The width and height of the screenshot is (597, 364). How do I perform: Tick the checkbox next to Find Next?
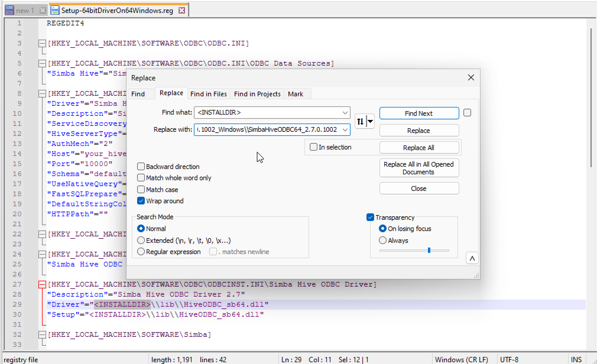pos(467,113)
